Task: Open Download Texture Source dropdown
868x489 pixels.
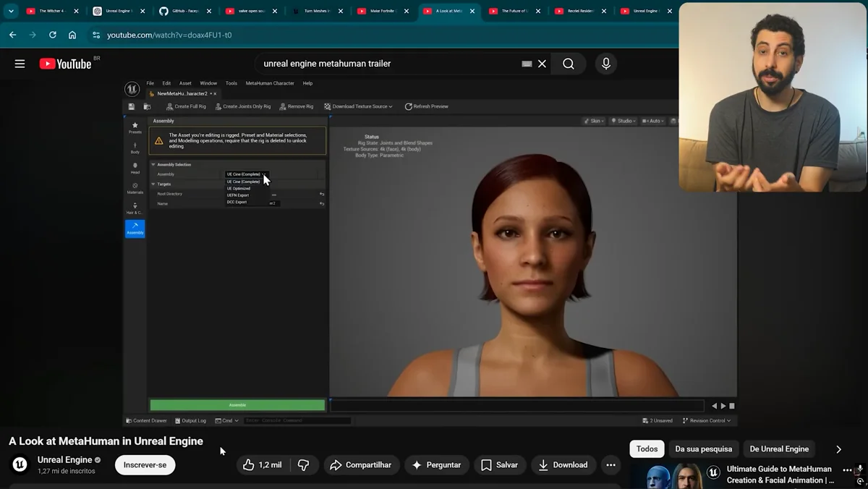Action: click(x=358, y=106)
